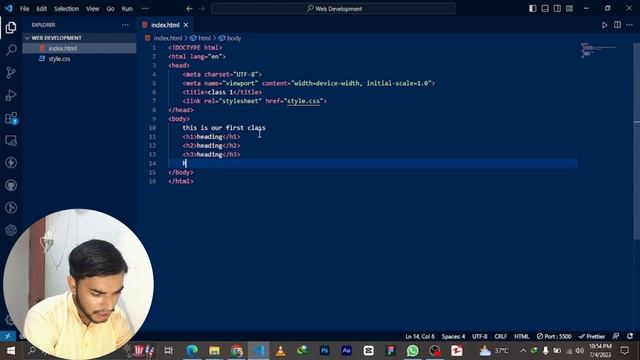This screenshot has height=360, width=640.
Task: Open Photoshop from the taskbar
Action: tap(324, 351)
